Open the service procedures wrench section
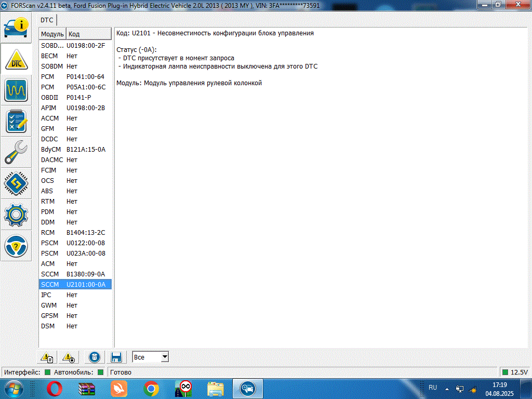 [x=16, y=152]
